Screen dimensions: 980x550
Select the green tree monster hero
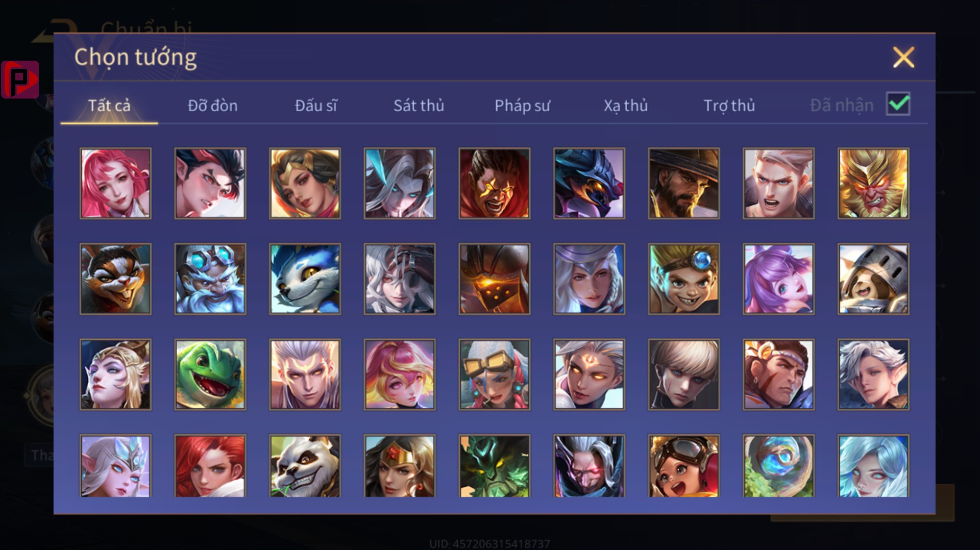click(x=495, y=466)
